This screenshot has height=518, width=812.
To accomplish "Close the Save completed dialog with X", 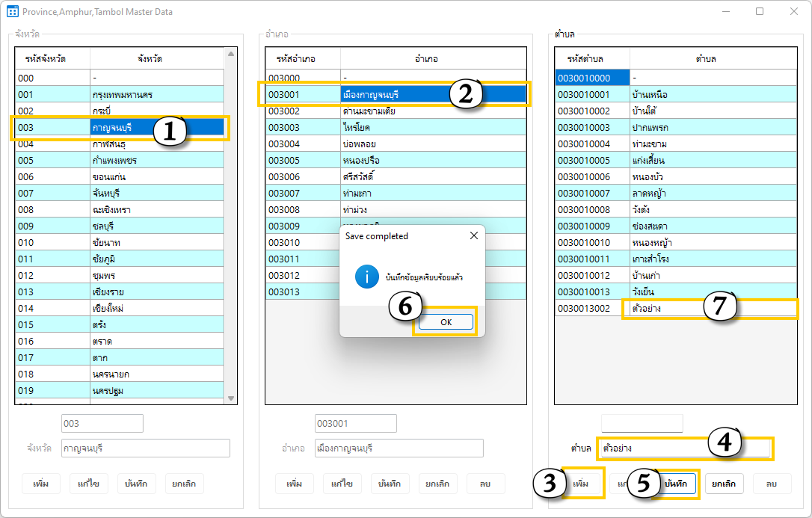I will click(473, 235).
